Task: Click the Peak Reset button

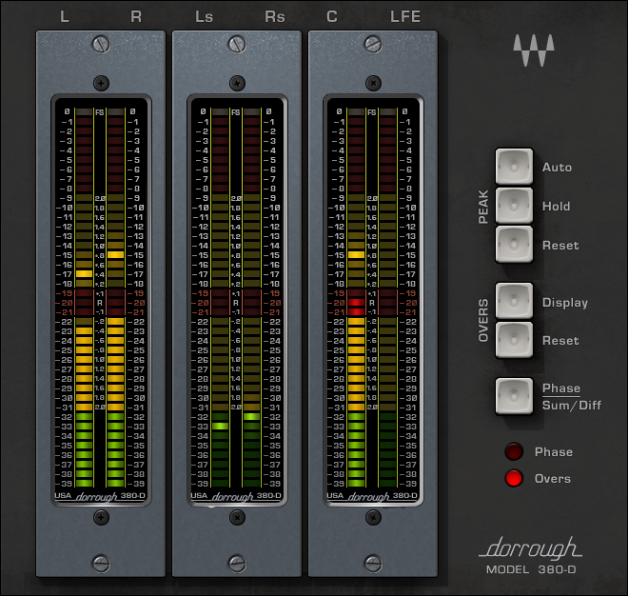Action: (514, 244)
